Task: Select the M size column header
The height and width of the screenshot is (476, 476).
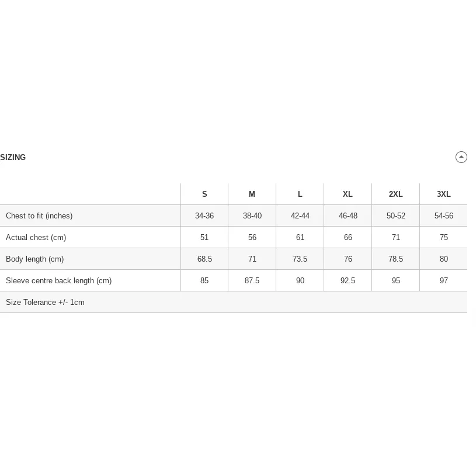Action: tap(252, 194)
